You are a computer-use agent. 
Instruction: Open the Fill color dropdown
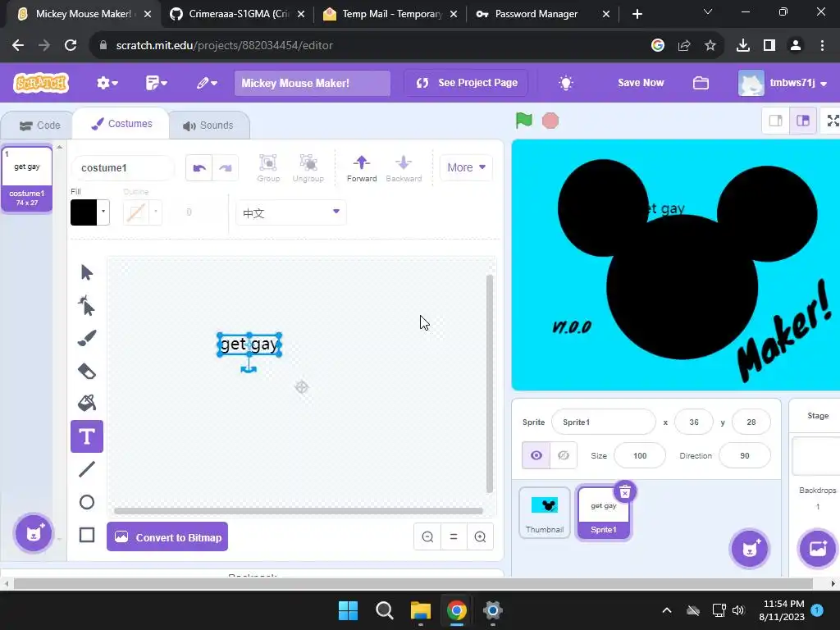90,212
